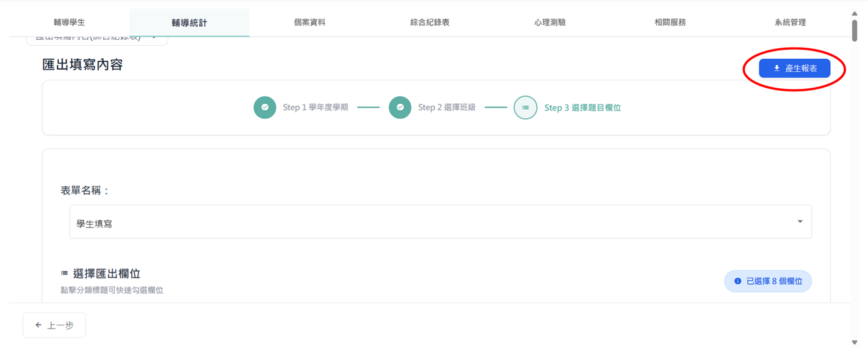Screen dimensions: 868x356
Task: Click the scrollbar down arrow at bottom right
Action: point(855,342)
